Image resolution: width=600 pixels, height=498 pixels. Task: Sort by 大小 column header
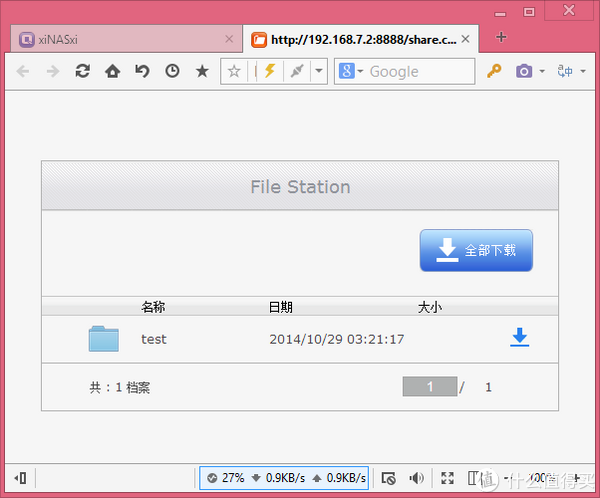click(430, 307)
